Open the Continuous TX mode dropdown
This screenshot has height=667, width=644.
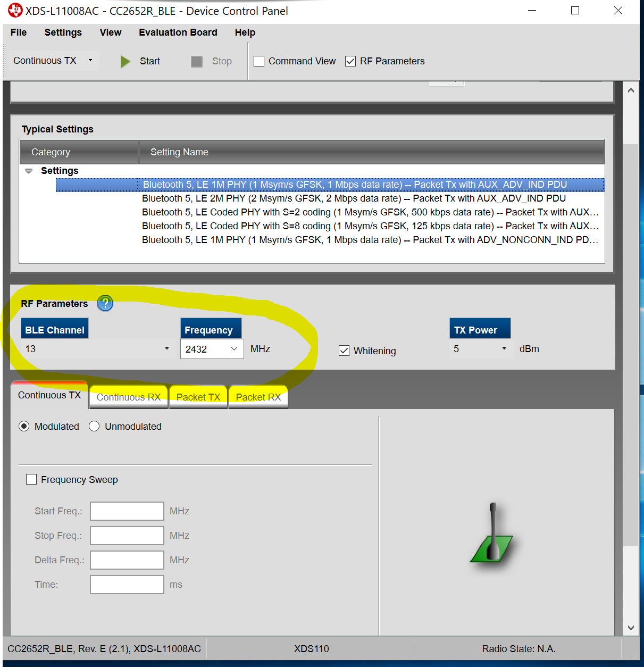(x=53, y=61)
